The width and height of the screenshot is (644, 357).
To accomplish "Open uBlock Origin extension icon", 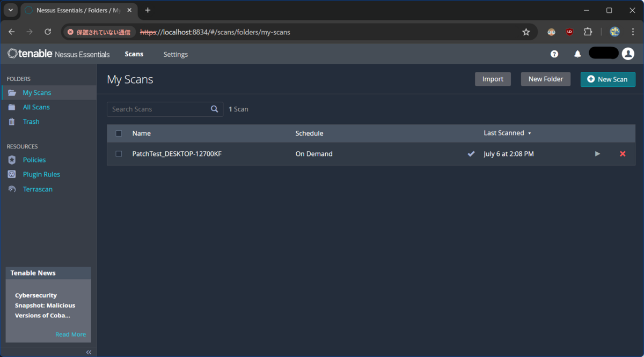I will [569, 32].
